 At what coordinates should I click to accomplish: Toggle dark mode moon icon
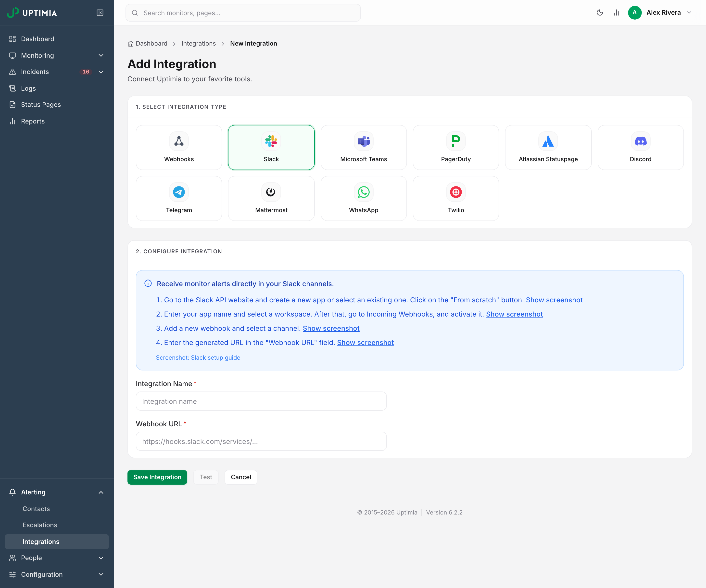pos(600,13)
